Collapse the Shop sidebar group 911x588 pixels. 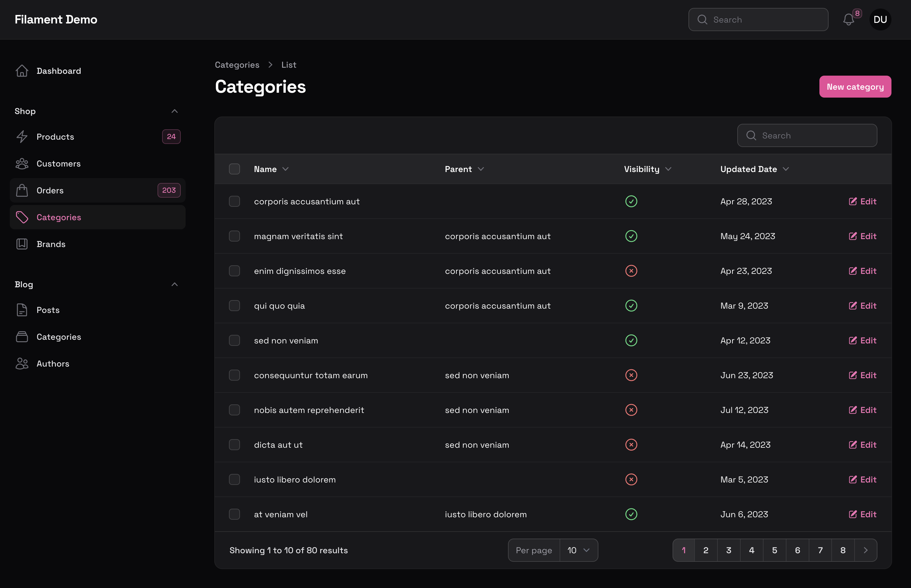pos(174,111)
